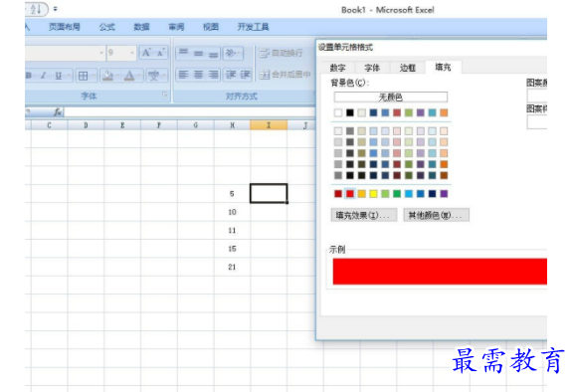Select column C header
Screen dimensions: 573x392
tap(50, 125)
